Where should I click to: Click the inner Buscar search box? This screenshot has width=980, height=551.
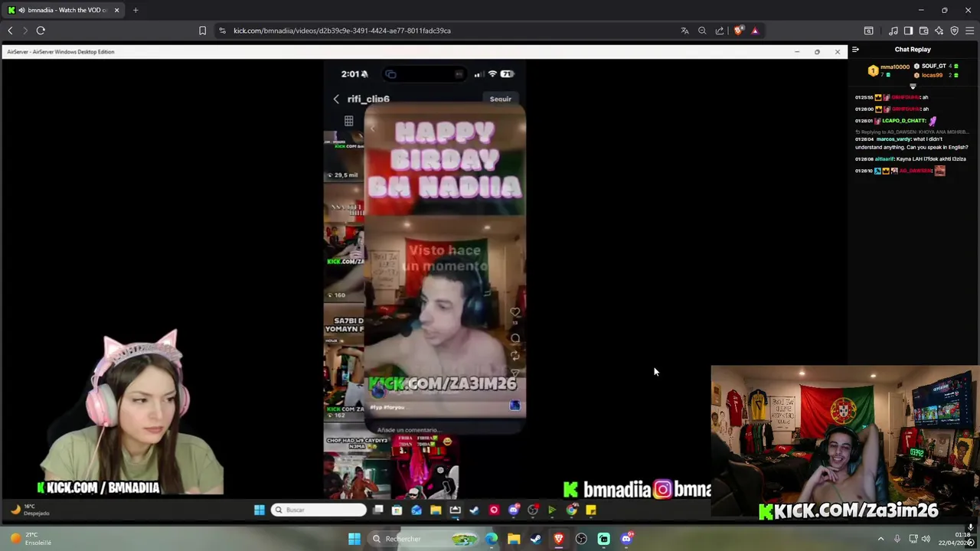point(318,510)
